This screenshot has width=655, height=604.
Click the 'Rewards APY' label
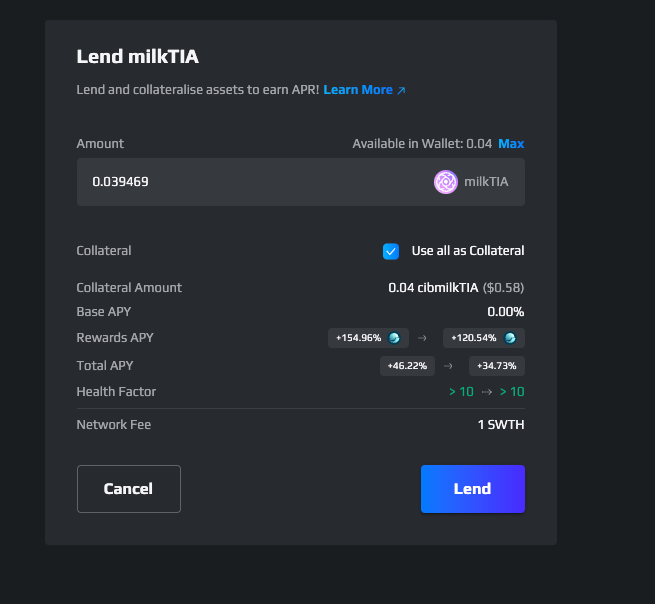coord(115,338)
